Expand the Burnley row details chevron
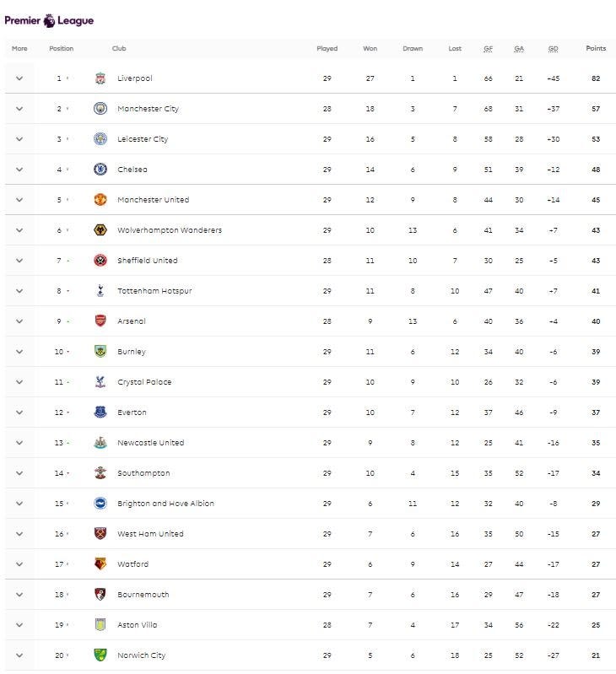 coord(19,352)
